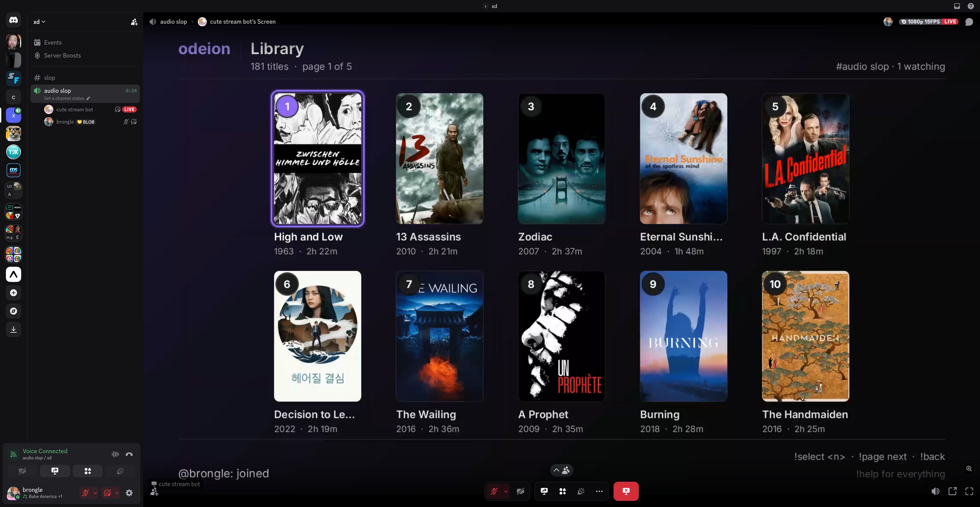
Task: Toggle microphone mute in user panel
Action: 85,493
